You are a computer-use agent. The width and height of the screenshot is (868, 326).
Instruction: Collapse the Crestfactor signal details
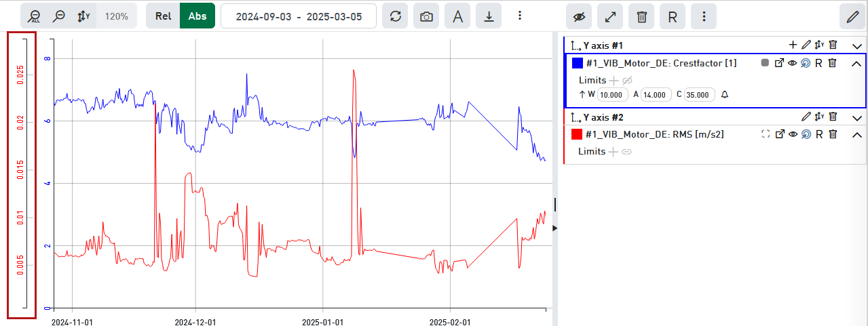click(x=856, y=64)
